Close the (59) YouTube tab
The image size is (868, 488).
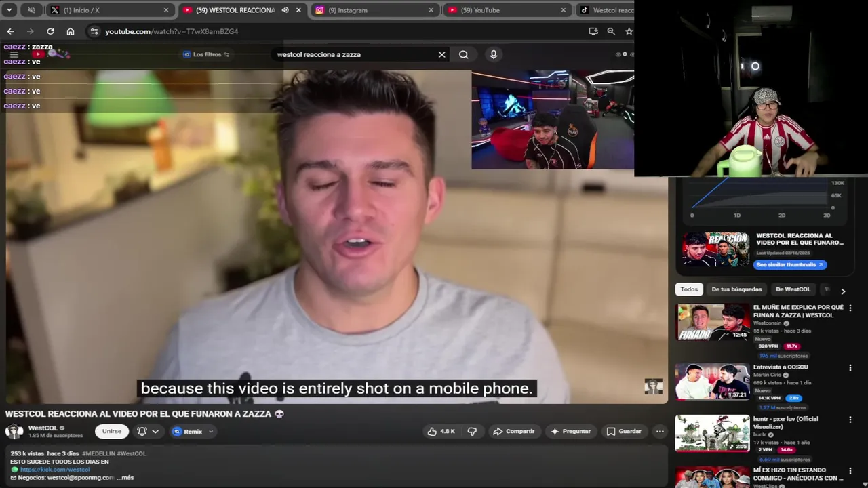[563, 10]
